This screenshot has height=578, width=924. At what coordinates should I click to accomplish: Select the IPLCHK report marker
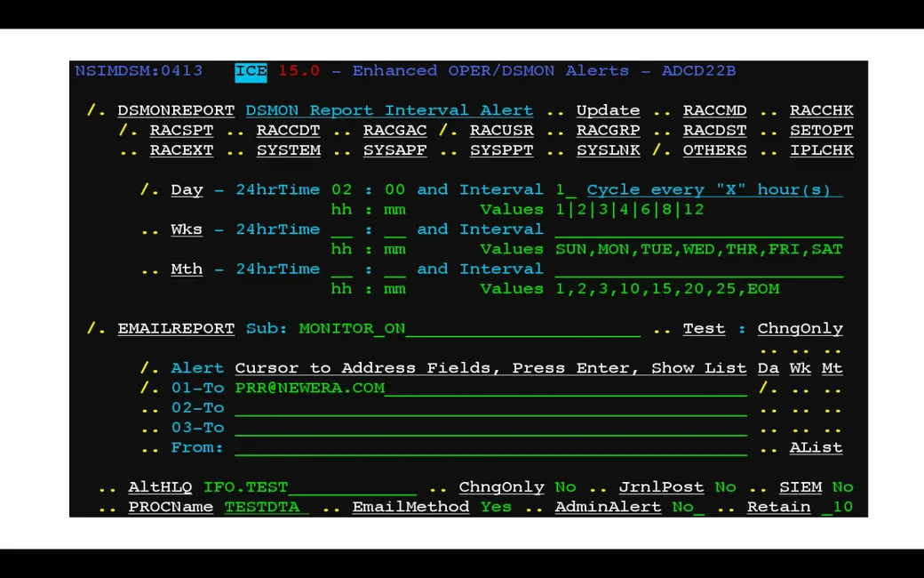coord(768,151)
